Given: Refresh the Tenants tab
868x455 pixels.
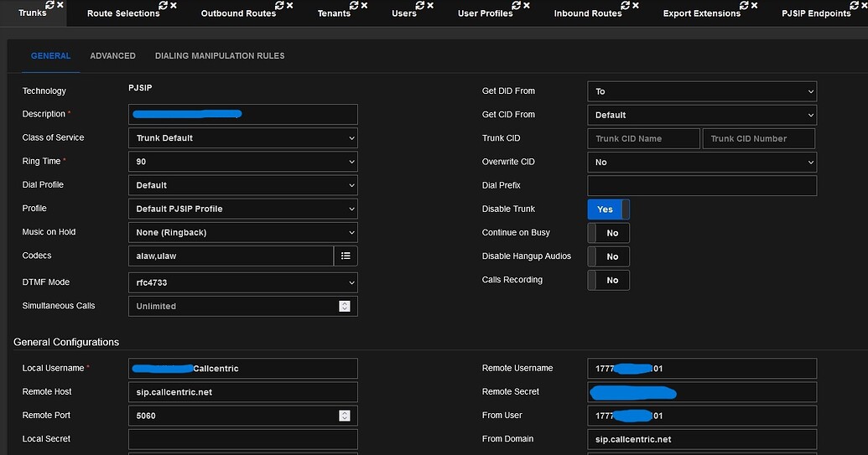Looking at the screenshot, I should tap(354, 6).
